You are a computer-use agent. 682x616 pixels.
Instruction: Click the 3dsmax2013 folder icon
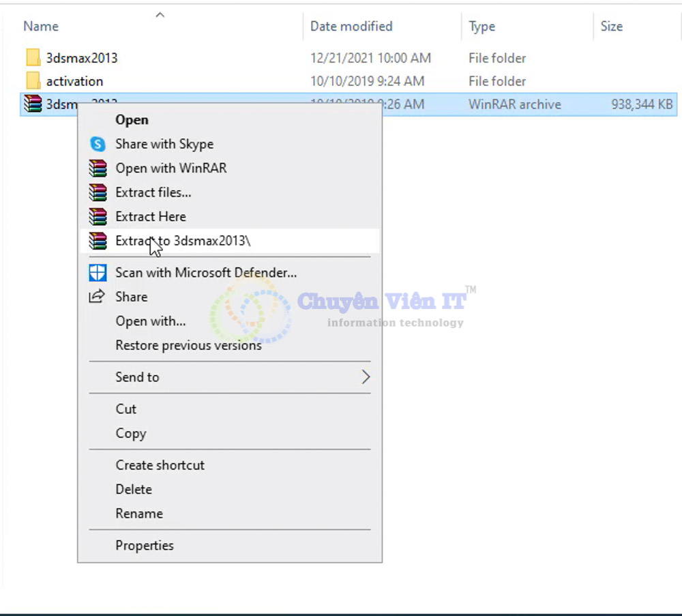click(33, 58)
